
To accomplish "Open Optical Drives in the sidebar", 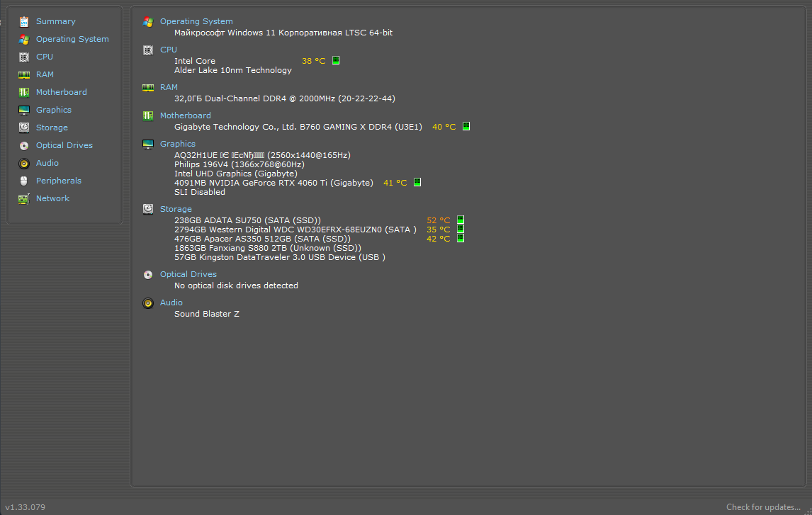I will click(64, 145).
